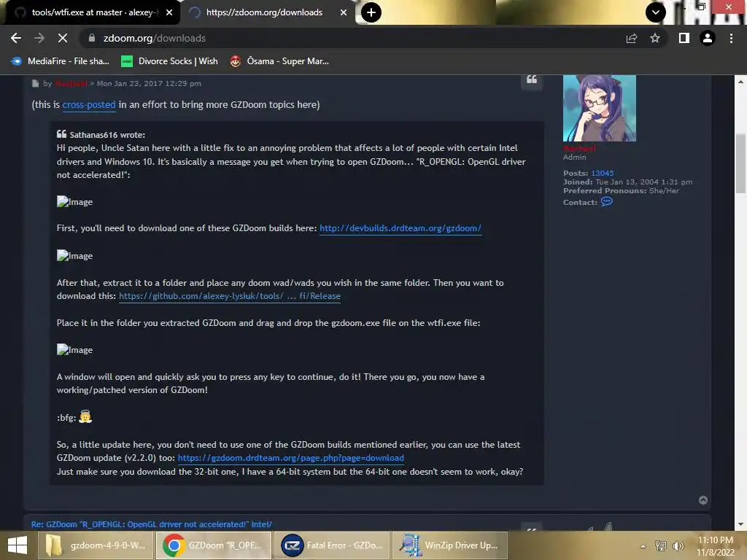Click the page scrollbar thumb
This screenshot has width=747, height=560.
click(740, 163)
